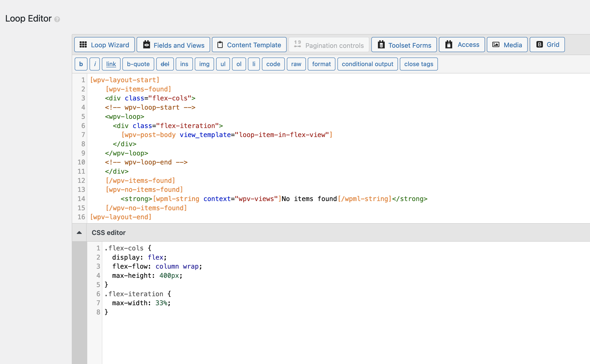Insert ins tag
Image resolution: width=590 pixels, height=364 pixels.
point(184,64)
